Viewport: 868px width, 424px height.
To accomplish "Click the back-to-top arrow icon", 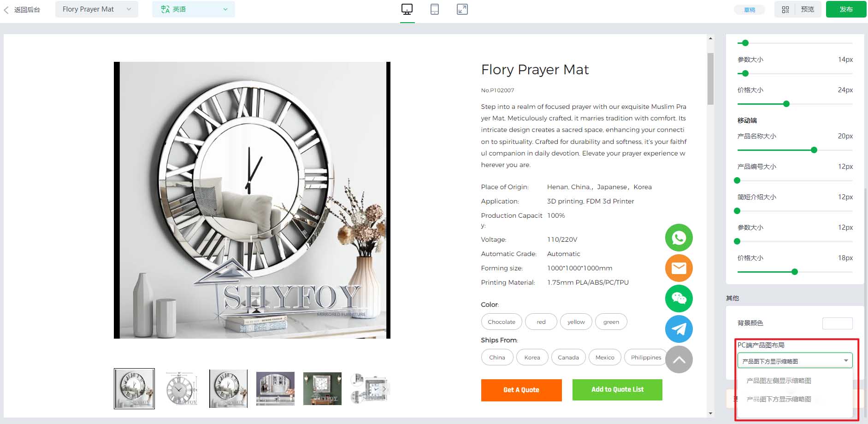I will [679, 359].
